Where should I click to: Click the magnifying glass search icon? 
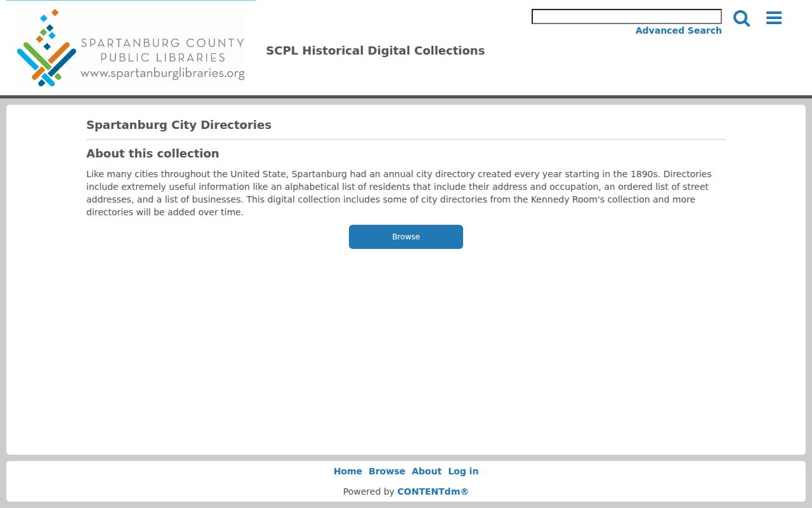[742, 18]
